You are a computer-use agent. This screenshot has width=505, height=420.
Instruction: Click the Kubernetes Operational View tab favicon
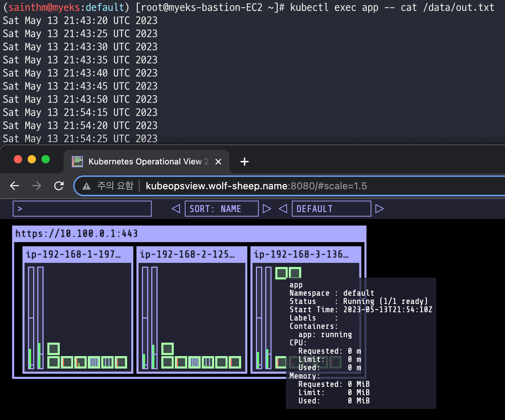(x=77, y=161)
